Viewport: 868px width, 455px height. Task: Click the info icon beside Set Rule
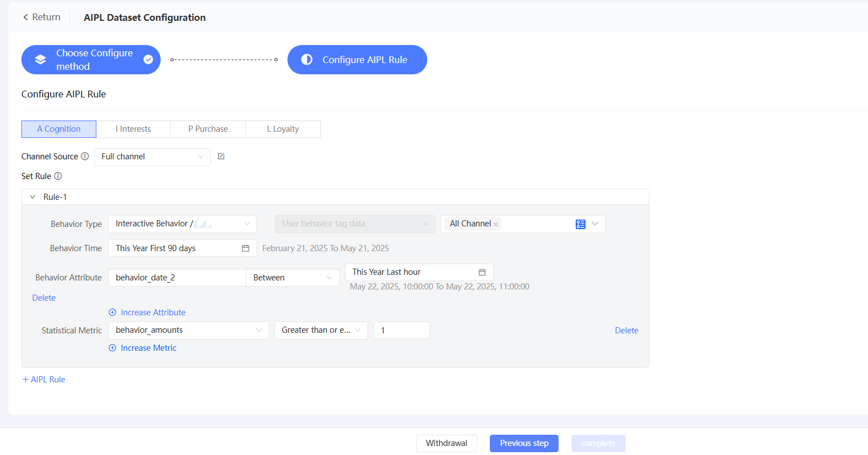[x=58, y=176]
